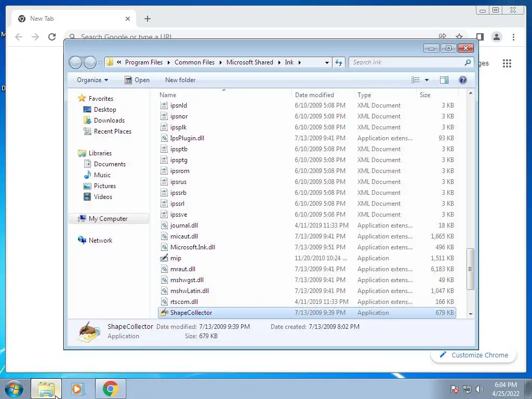The width and height of the screenshot is (532, 399).
Task: Toggle Chrome side panel icon
Action: pos(480,37)
